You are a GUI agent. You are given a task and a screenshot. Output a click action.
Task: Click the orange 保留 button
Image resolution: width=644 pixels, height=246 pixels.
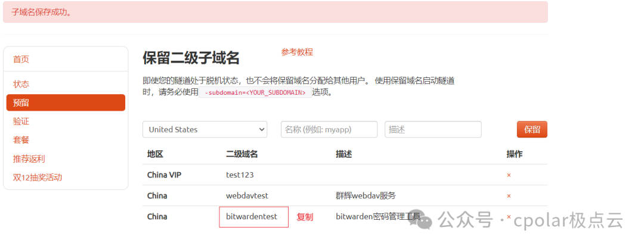(532, 130)
